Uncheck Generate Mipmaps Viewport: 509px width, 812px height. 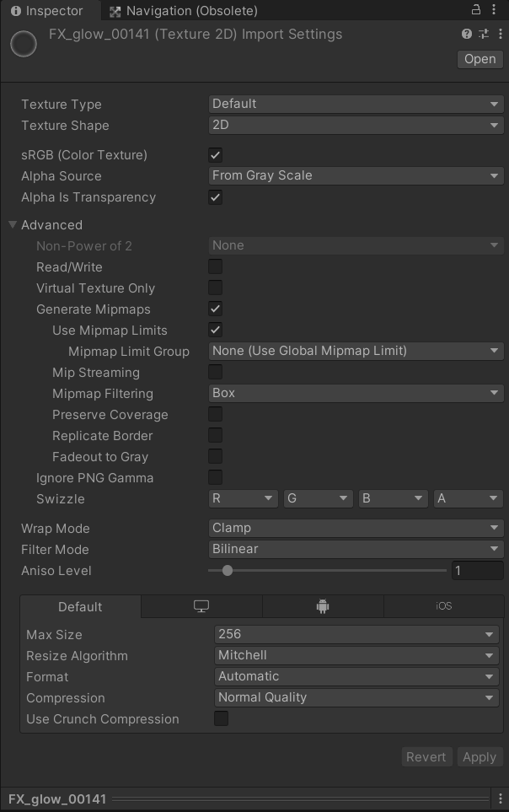pyautogui.click(x=216, y=309)
